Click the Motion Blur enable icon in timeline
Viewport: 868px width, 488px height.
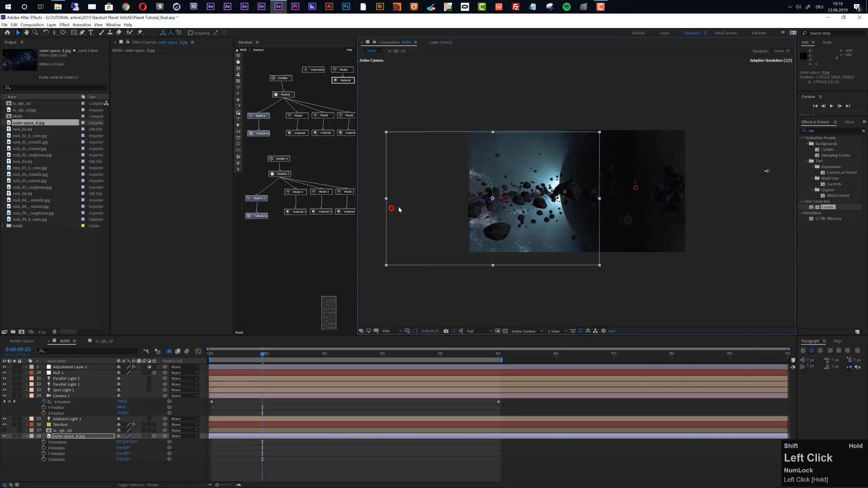pyautogui.click(x=187, y=351)
